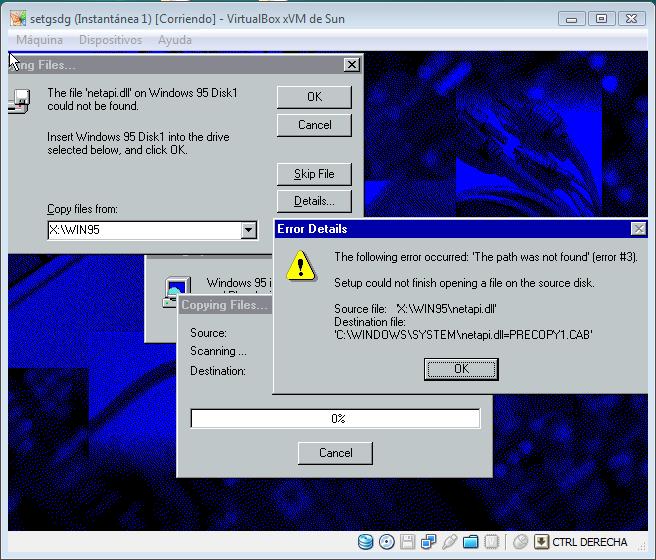Expand the Copy files from dropdown
Viewport: 656px width, 560px height.
tap(249, 230)
